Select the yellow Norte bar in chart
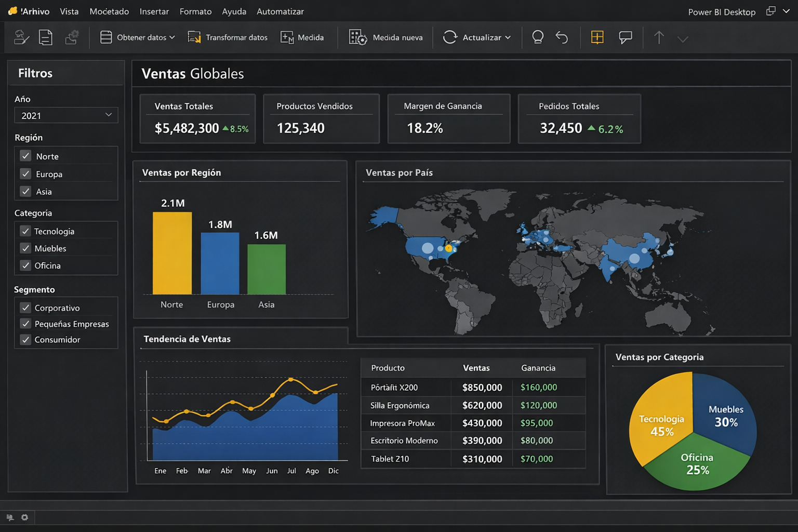The height and width of the screenshot is (532, 798). point(172,253)
